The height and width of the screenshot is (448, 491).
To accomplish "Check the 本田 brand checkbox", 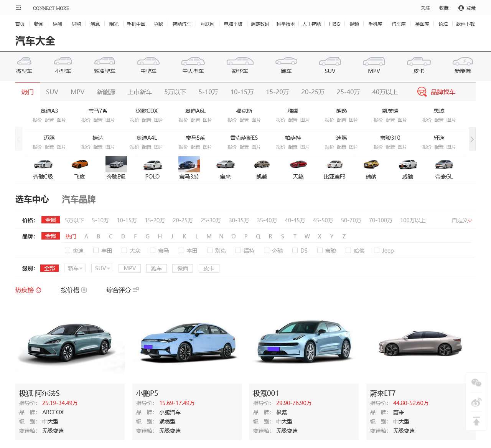I will 181,250.
